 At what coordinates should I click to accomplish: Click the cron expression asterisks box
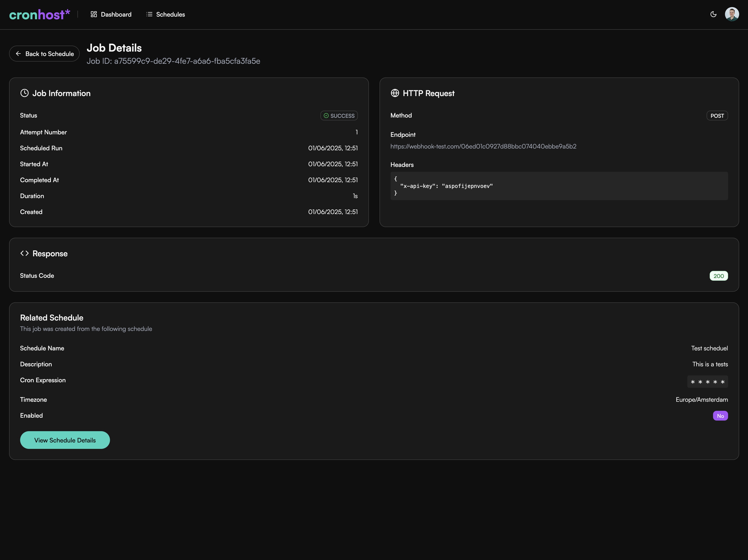click(708, 382)
